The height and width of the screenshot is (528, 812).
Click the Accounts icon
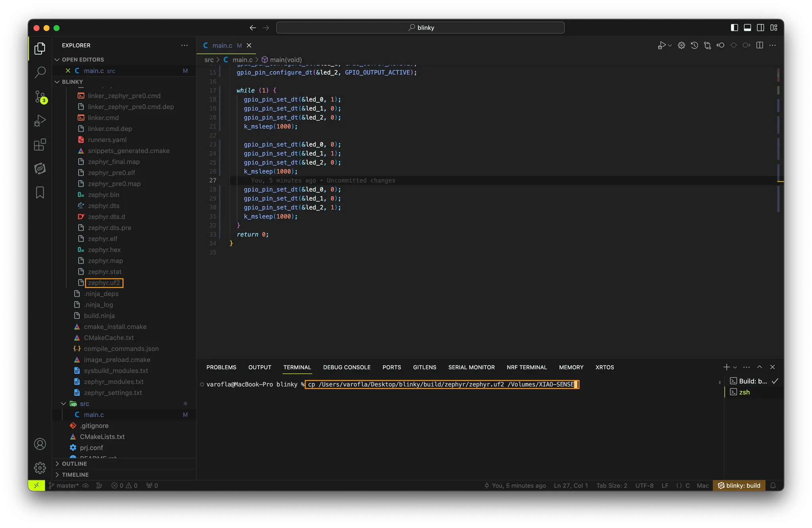(40, 444)
